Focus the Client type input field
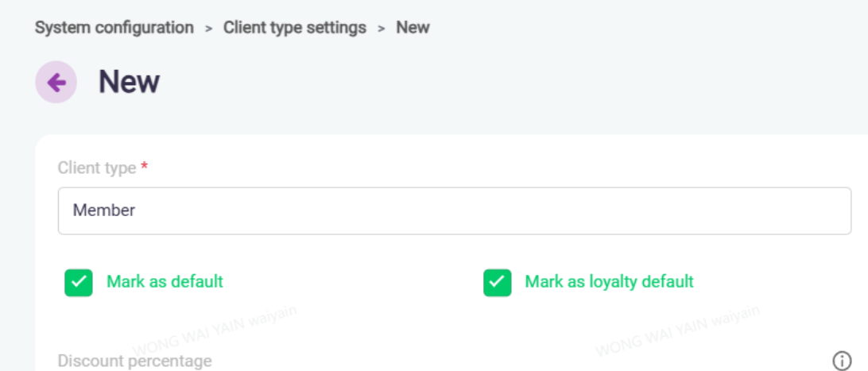Screen dimensions: 868x371 [454, 211]
